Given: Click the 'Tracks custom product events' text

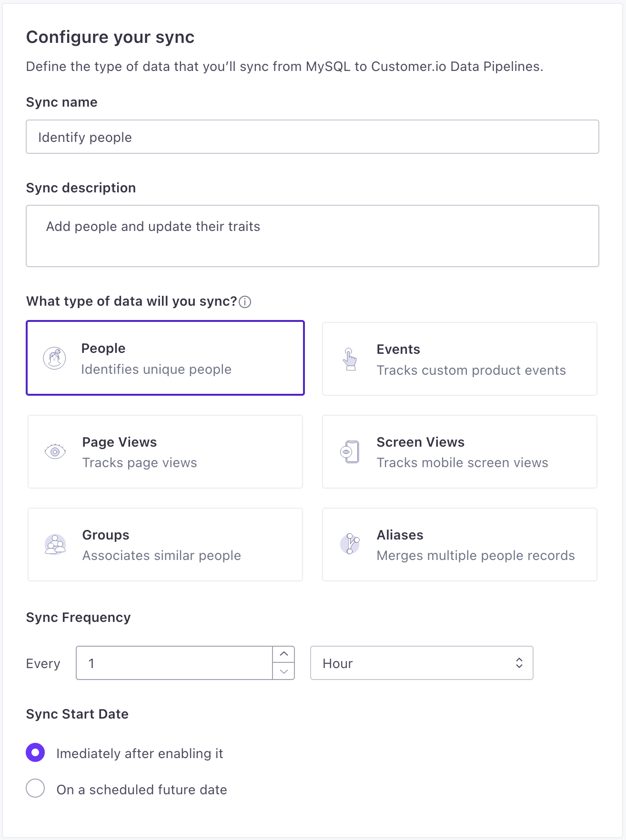Looking at the screenshot, I should point(471,370).
